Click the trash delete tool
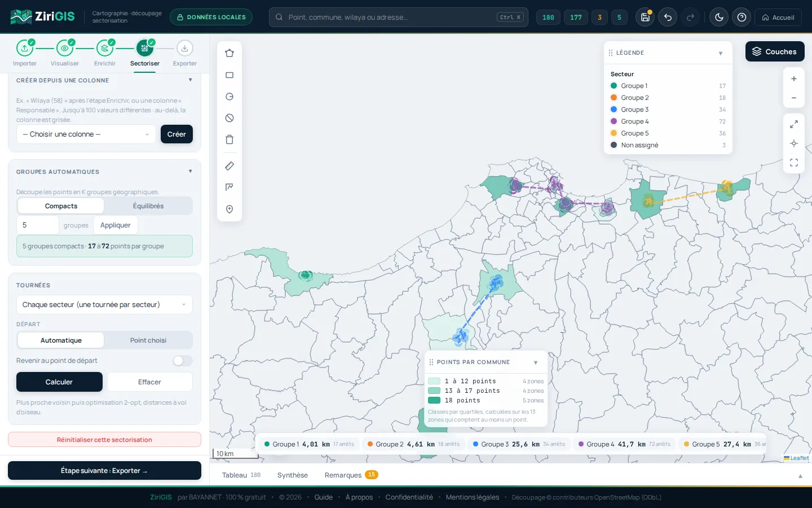Screen dimensions: 812x508 pyautogui.click(x=230, y=139)
